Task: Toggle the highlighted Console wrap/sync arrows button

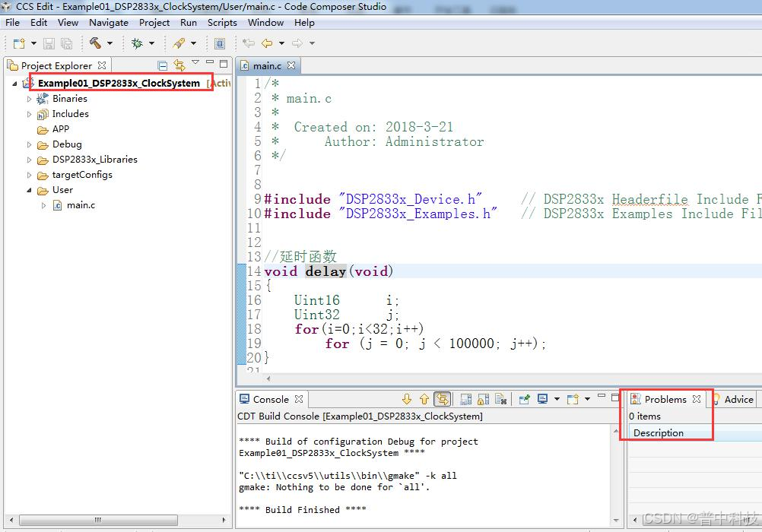Action: [443, 399]
